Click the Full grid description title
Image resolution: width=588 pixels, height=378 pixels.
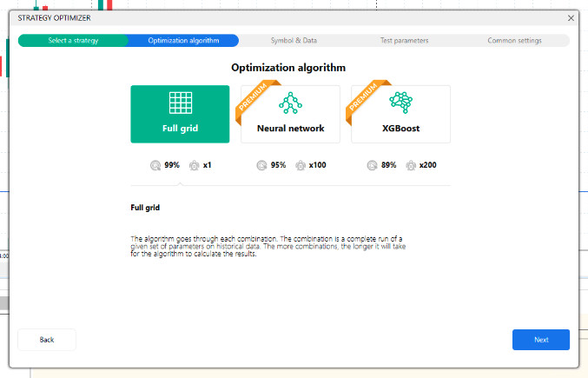(145, 208)
